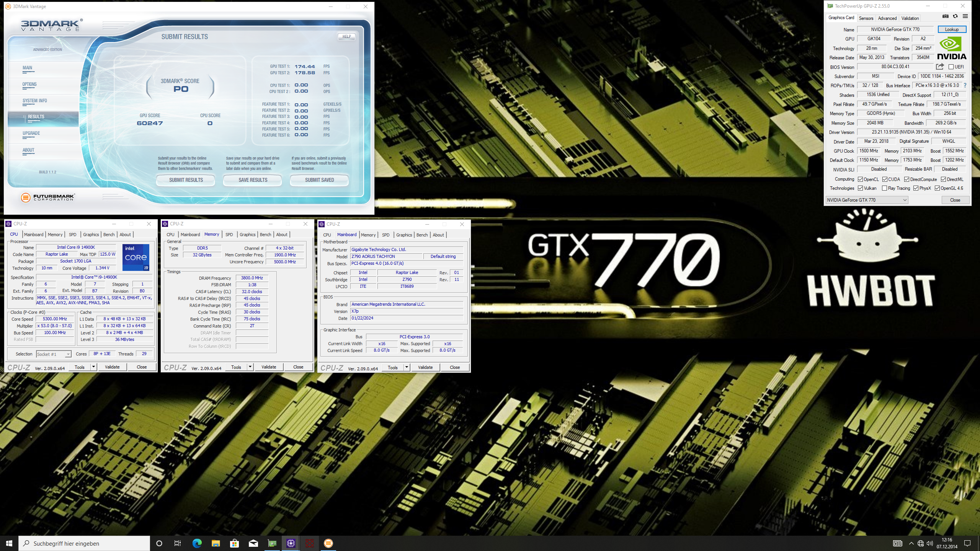The height and width of the screenshot is (551, 980).
Task: Open ABOUT in 3DMark Vantage sidebar
Action: (28, 150)
